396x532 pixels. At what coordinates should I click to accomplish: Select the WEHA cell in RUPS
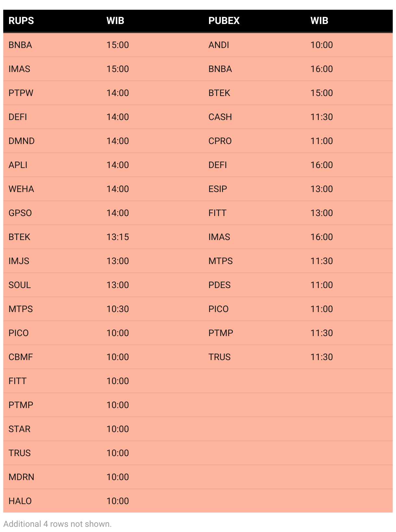click(21, 189)
